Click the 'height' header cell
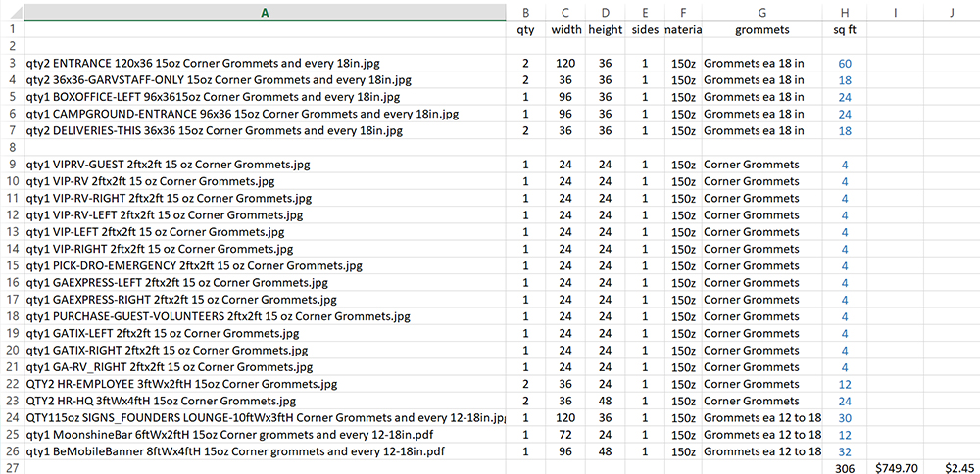The width and height of the screenshot is (980, 474). 605,29
